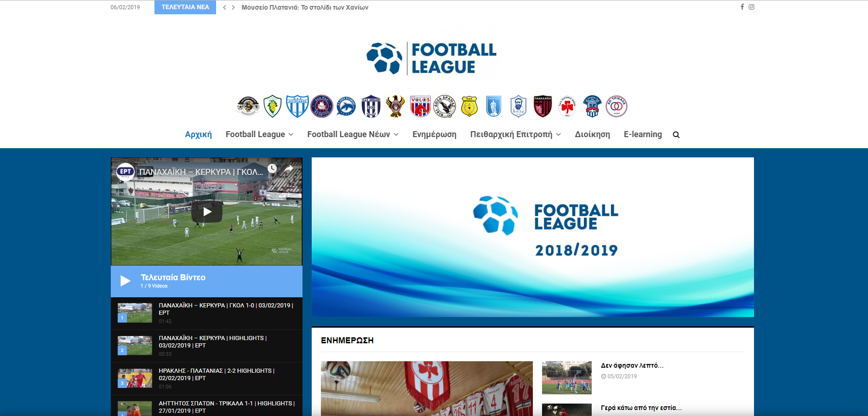Open the ERT channel logo on video
The image size is (868, 416).
[125, 172]
